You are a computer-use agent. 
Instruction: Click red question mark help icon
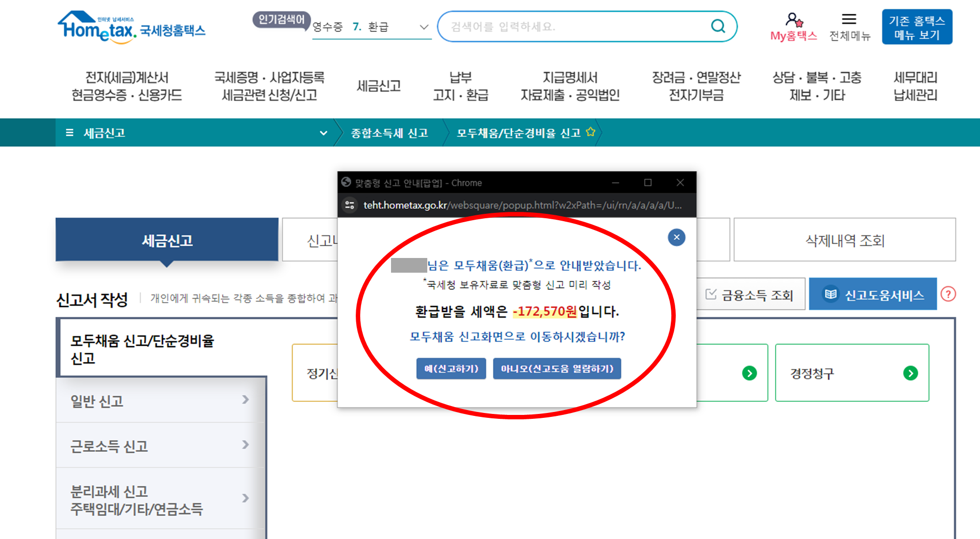tap(948, 294)
